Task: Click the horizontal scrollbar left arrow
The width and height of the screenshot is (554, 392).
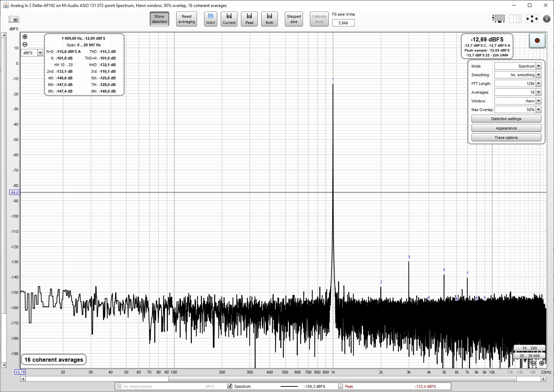Action: (23, 379)
